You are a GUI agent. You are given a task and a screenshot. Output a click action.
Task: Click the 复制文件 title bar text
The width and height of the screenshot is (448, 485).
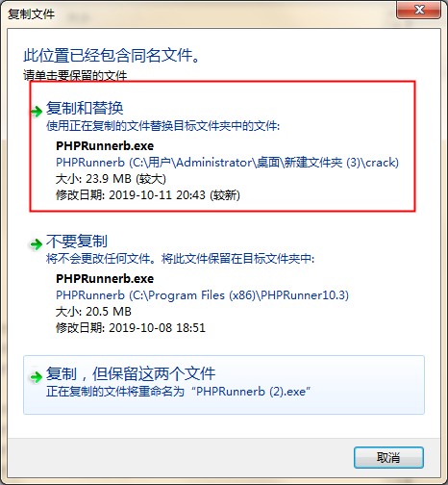(x=31, y=13)
